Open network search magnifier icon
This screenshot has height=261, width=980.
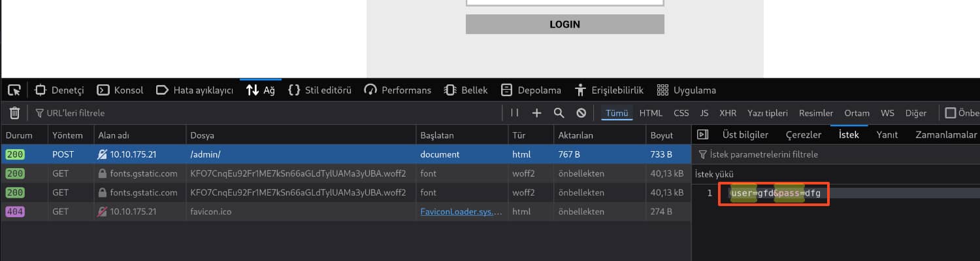point(559,113)
